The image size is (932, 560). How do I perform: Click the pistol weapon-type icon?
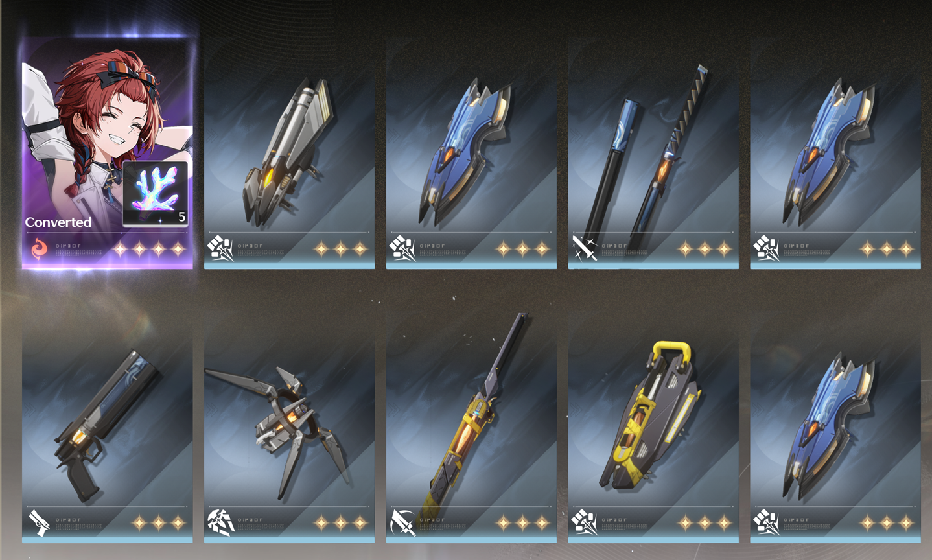click(x=38, y=522)
